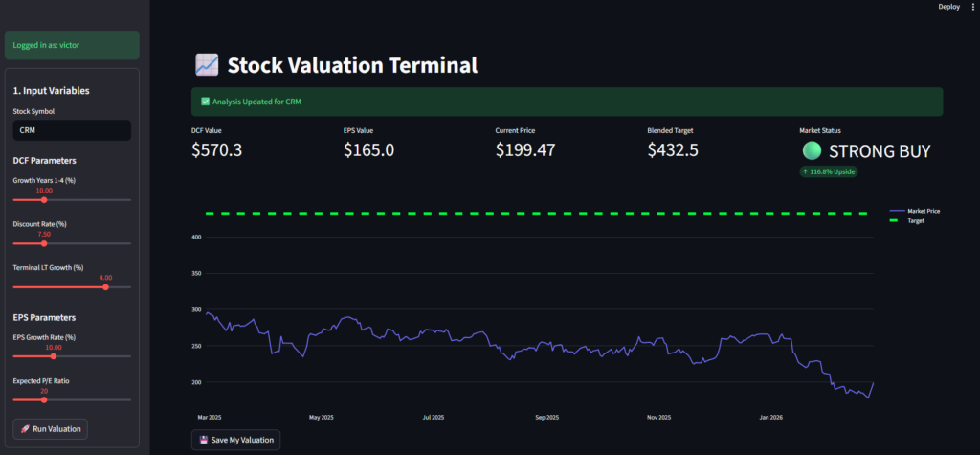Screen dimensions: 980x455
Task: Focus the Stock Symbol input field
Action: point(72,130)
